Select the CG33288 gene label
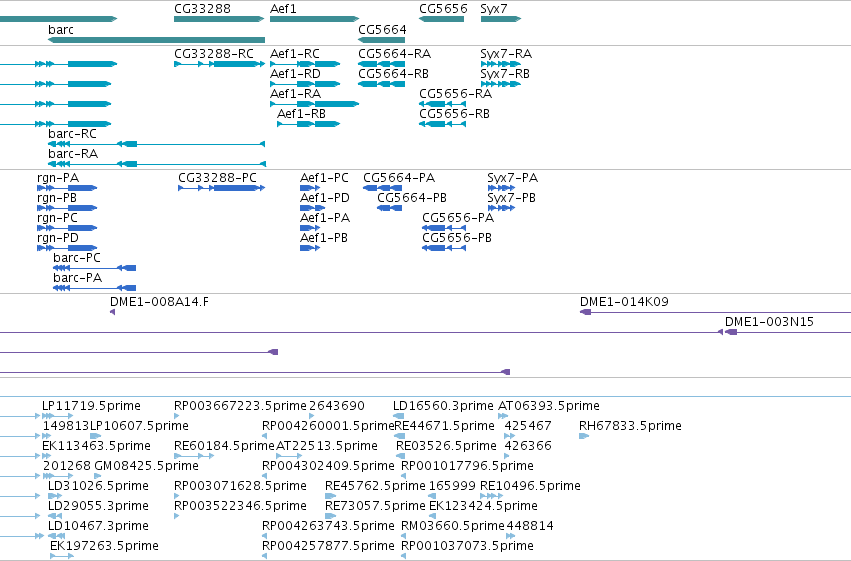 coord(202,9)
